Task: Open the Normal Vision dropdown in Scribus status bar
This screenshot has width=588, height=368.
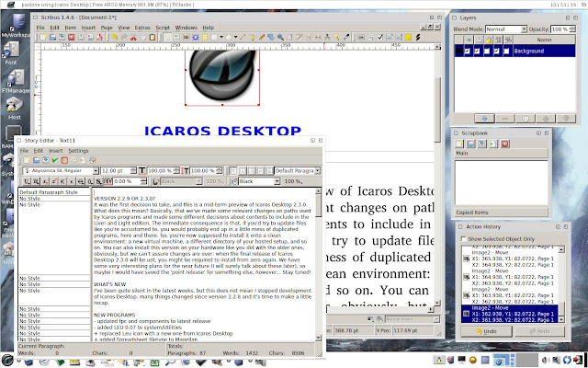Action: coord(413,319)
